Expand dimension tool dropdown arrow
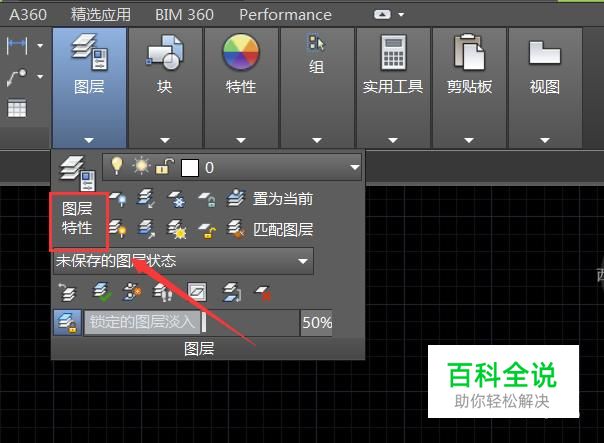The width and height of the screenshot is (604, 443). pos(40,45)
